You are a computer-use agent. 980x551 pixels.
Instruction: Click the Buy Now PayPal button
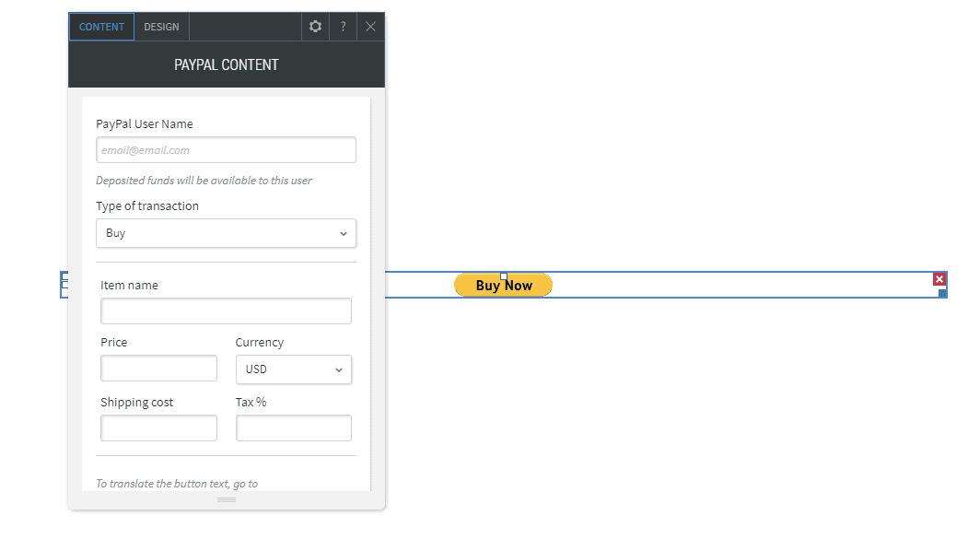503,286
